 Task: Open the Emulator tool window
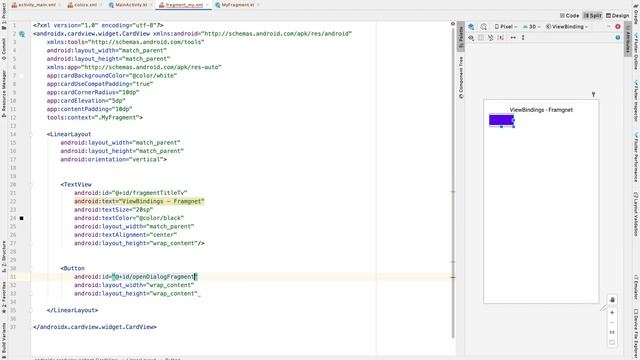(636, 287)
